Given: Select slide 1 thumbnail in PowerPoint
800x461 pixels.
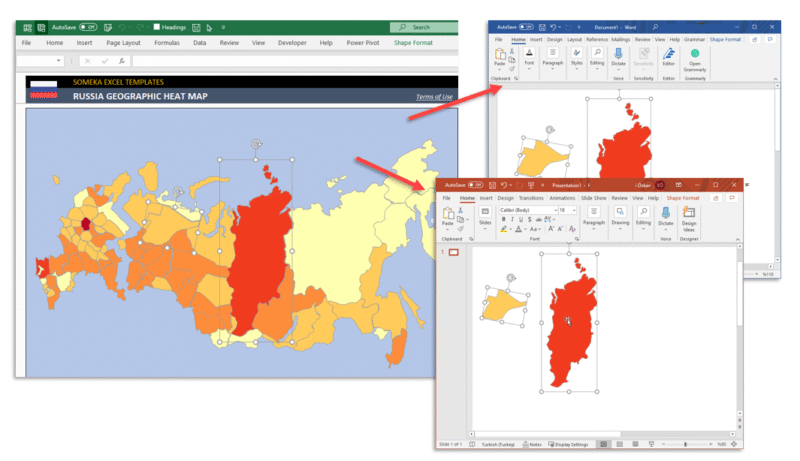Looking at the screenshot, I should click(x=454, y=252).
